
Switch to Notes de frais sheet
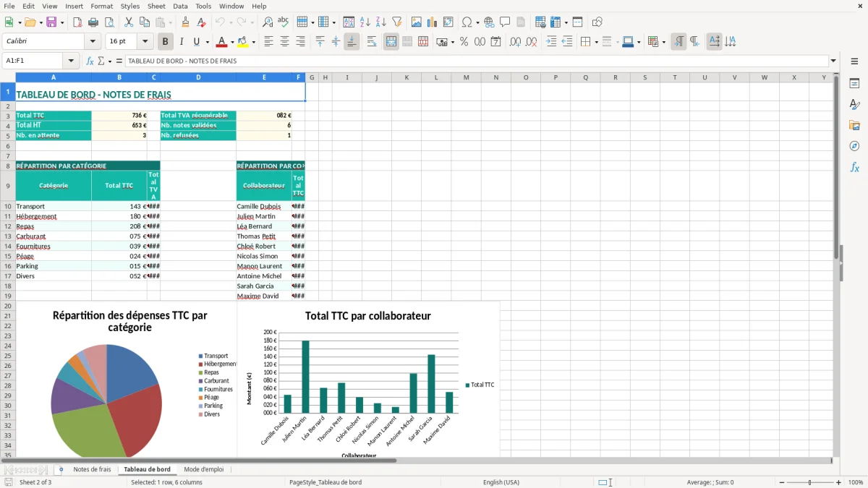click(x=92, y=469)
